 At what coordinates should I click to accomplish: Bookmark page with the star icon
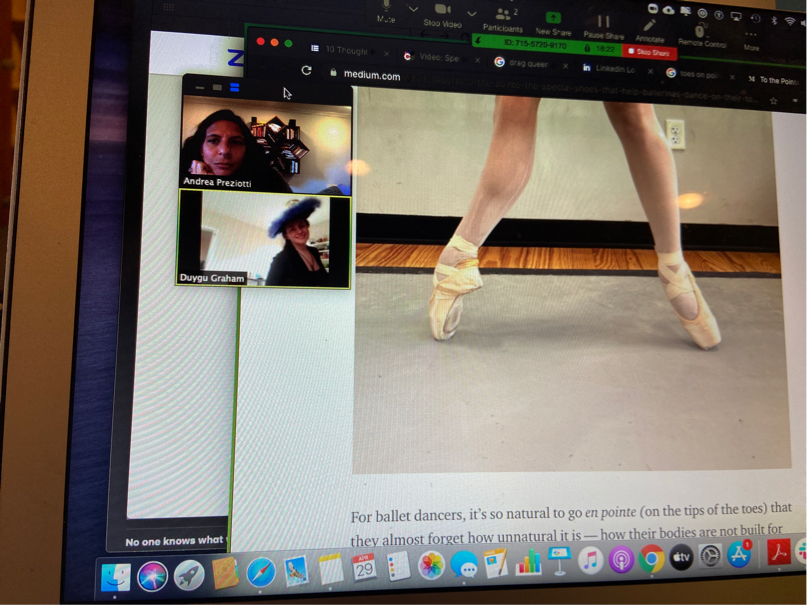(773, 101)
